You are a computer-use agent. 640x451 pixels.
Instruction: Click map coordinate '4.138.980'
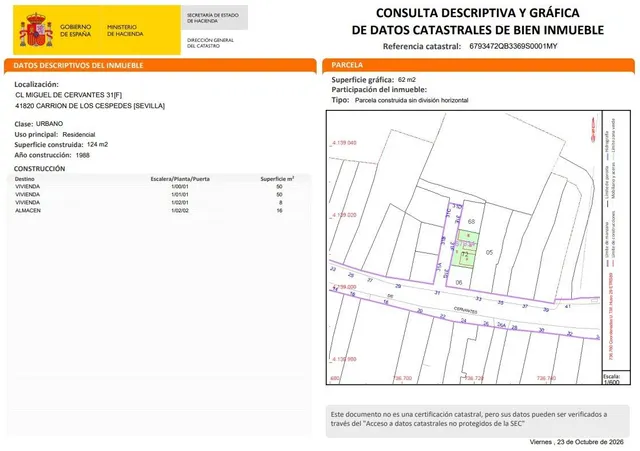point(344,359)
